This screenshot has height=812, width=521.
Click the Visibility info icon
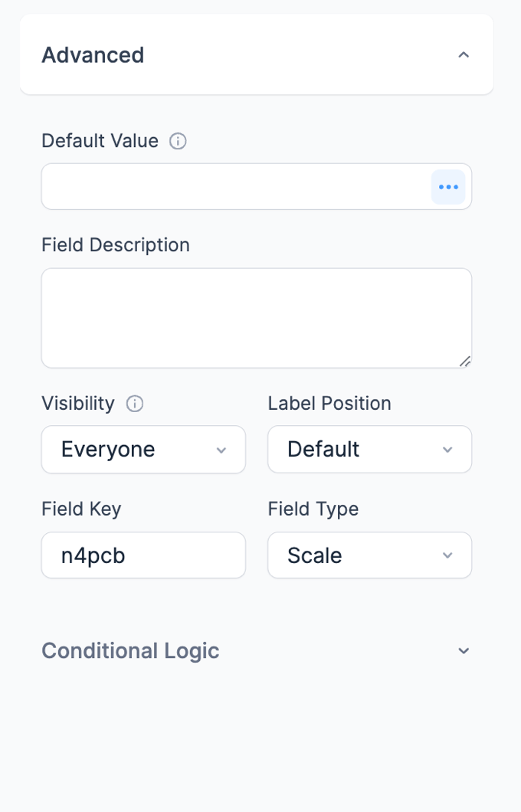click(134, 404)
